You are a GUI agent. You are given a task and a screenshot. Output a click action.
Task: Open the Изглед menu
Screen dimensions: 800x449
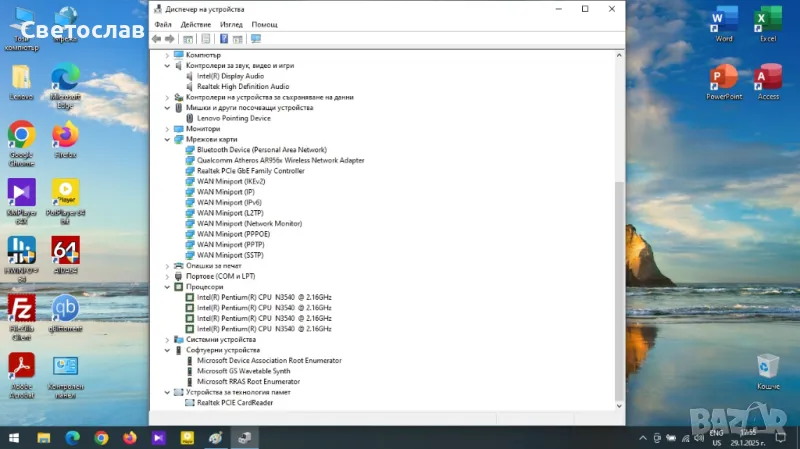[x=231, y=24]
